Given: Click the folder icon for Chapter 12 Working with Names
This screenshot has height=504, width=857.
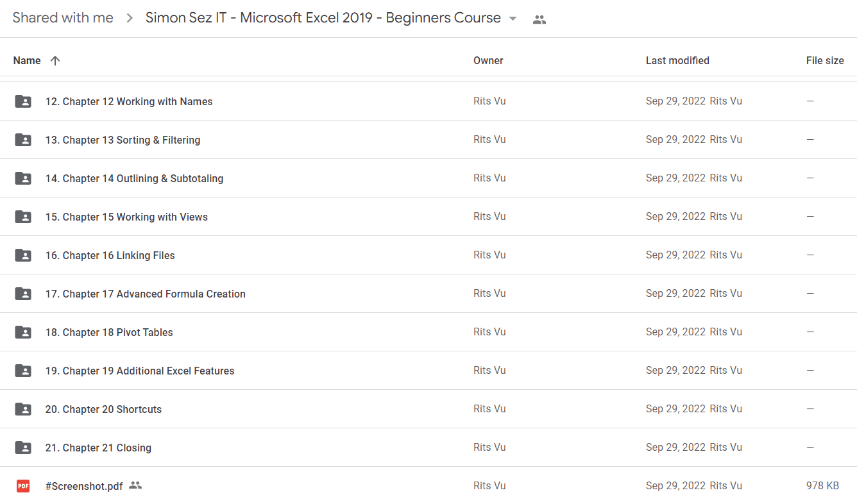Looking at the screenshot, I should pyautogui.click(x=23, y=101).
